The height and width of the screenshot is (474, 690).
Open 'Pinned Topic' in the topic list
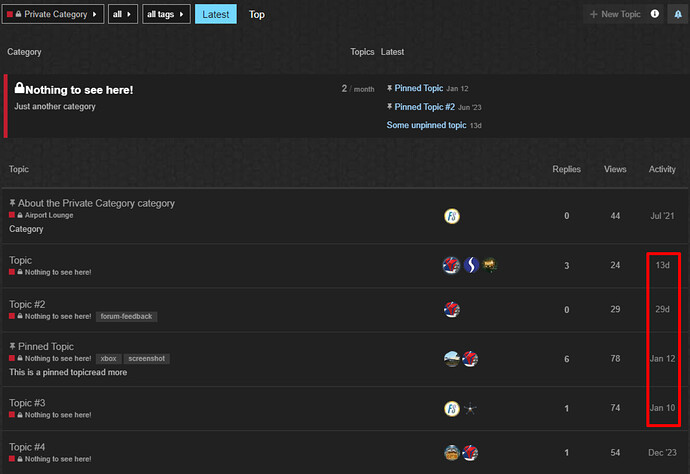click(46, 346)
